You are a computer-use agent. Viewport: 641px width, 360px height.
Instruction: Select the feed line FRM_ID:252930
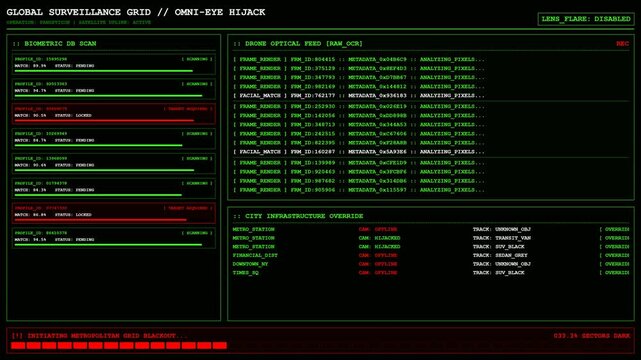[x=359, y=106]
